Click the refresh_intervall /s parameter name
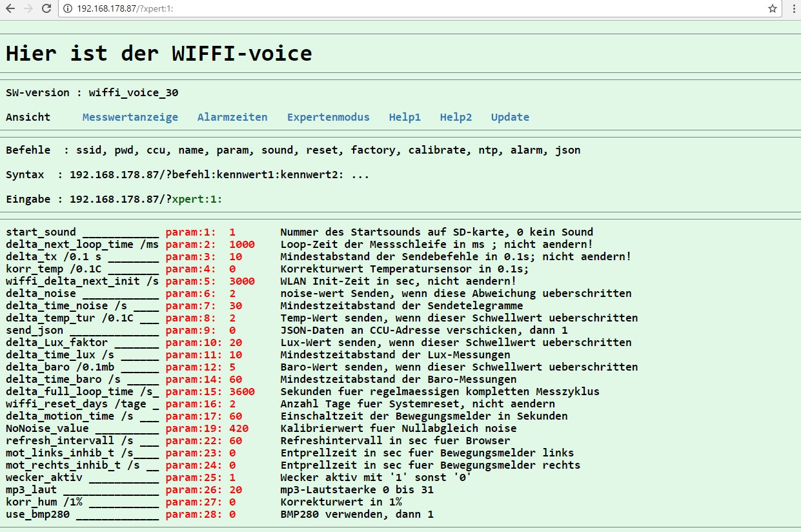 point(70,440)
